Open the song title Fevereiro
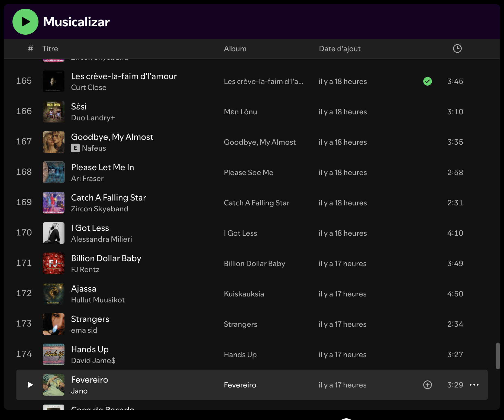This screenshot has height=420, width=504. pos(89,380)
